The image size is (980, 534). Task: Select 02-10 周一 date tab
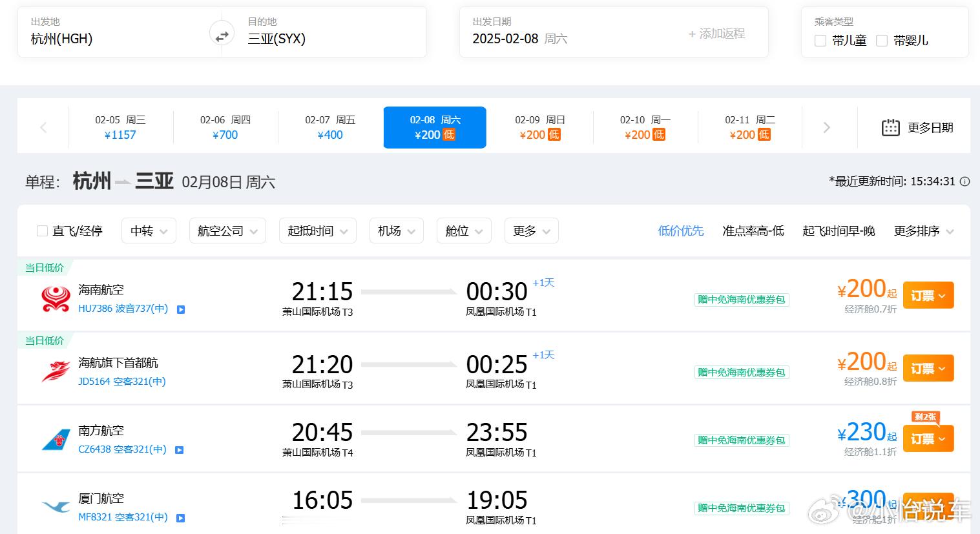coord(645,127)
